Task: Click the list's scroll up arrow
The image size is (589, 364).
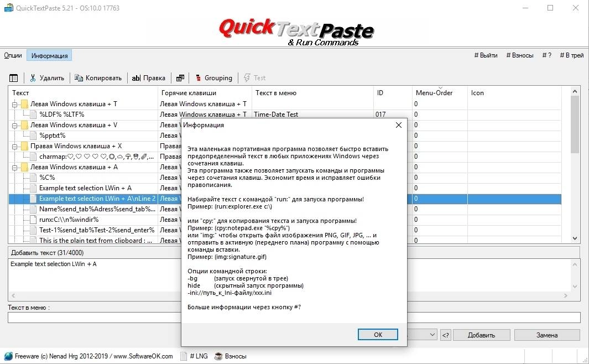Action: pos(575,91)
